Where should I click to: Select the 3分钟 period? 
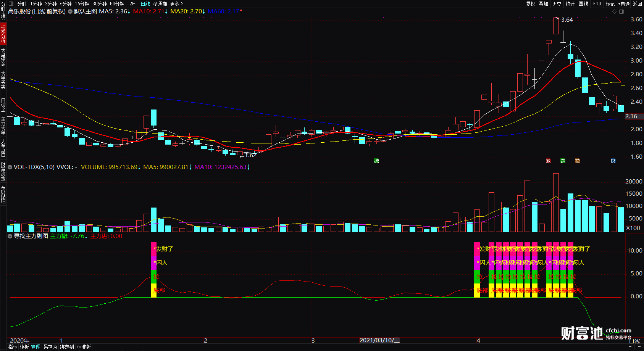pyautogui.click(x=51, y=3)
